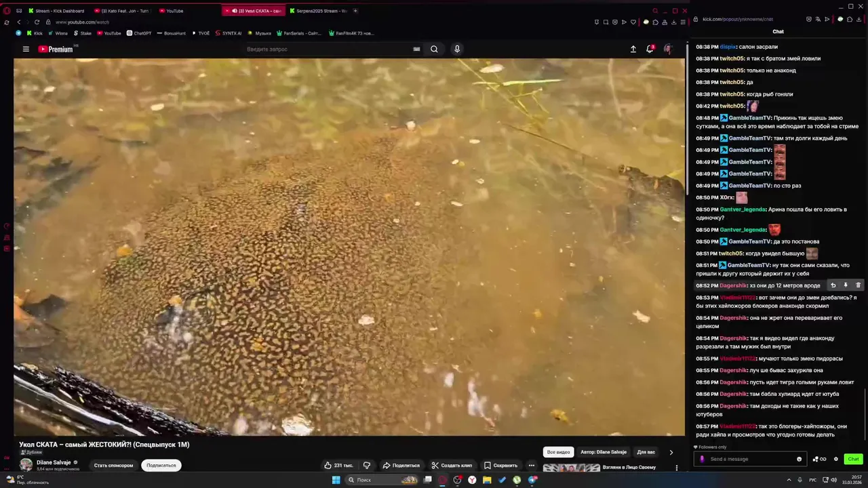The image size is (868, 488).
Task: Select the Автор: Dilane Salvaje chip
Action: tap(604, 452)
